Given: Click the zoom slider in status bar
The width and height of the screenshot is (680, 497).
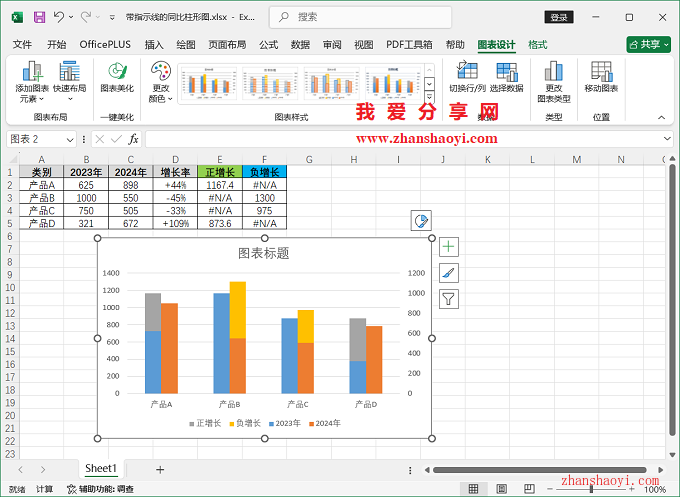Looking at the screenshot, I should click(x=591, y=489).
